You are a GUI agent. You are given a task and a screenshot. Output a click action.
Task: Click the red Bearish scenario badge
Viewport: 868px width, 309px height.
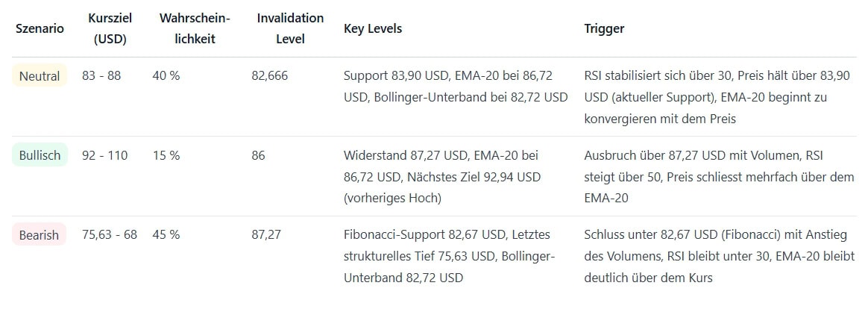click(39, 235)
